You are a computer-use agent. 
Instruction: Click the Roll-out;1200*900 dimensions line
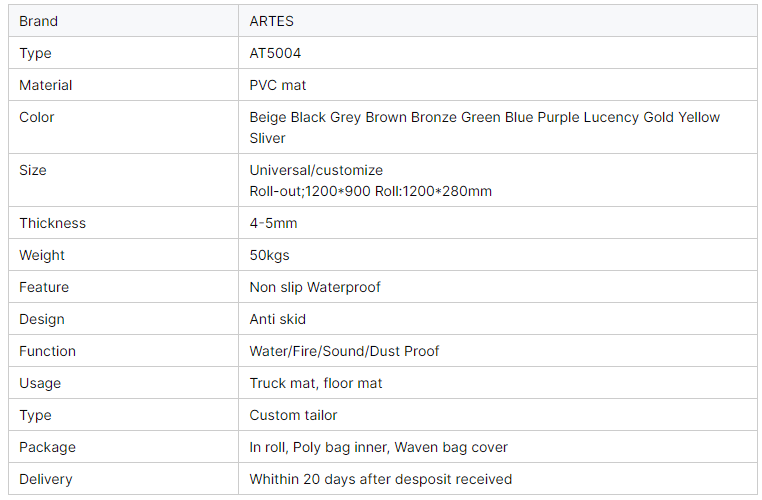(370, 191)
